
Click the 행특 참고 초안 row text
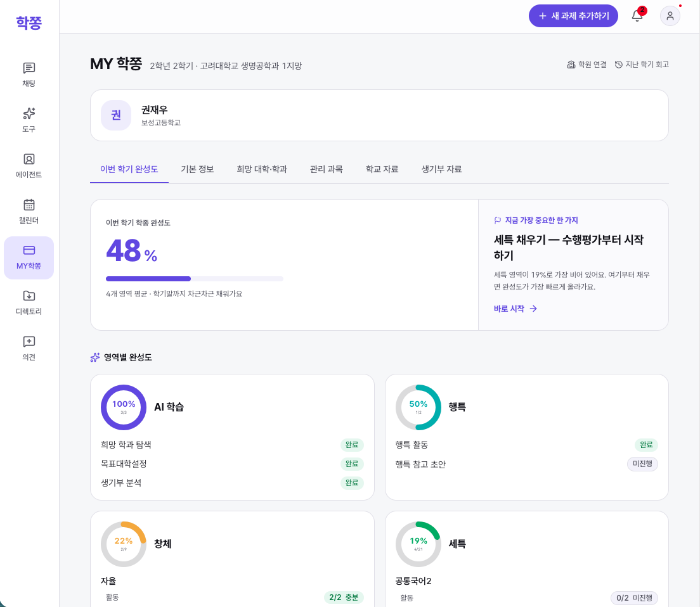420,464
